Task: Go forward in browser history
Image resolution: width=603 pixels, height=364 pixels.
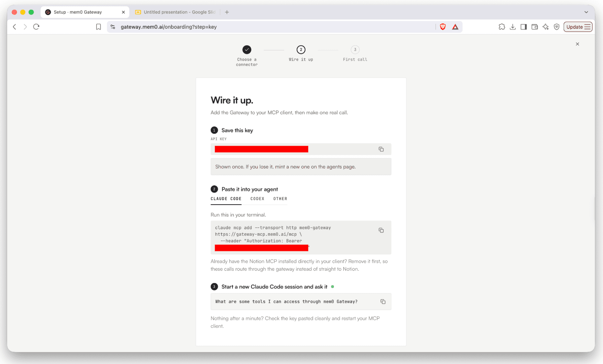Action: 25,27
